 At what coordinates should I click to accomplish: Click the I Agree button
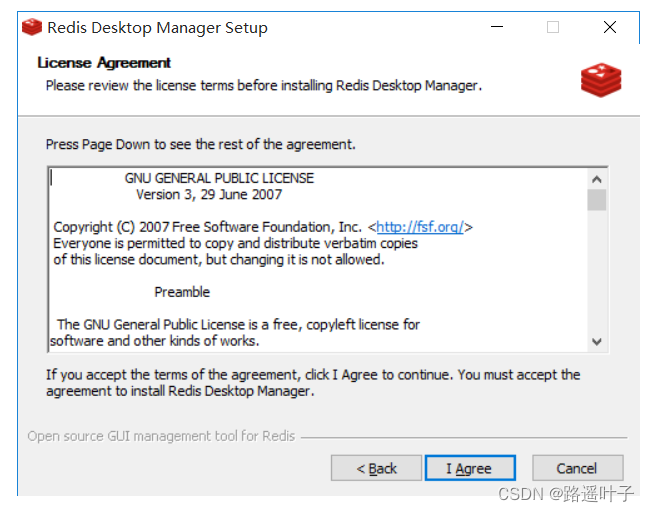tap(470, 468)
